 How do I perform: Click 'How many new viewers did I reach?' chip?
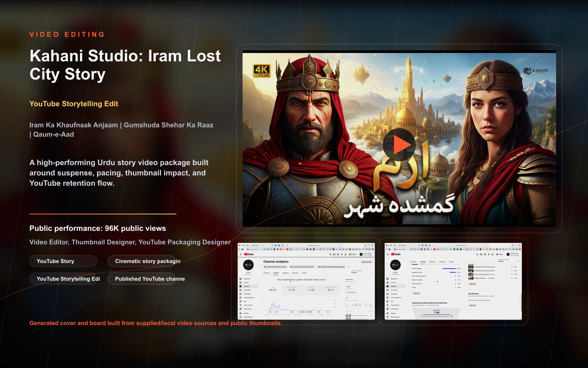(x=302, y=267)
